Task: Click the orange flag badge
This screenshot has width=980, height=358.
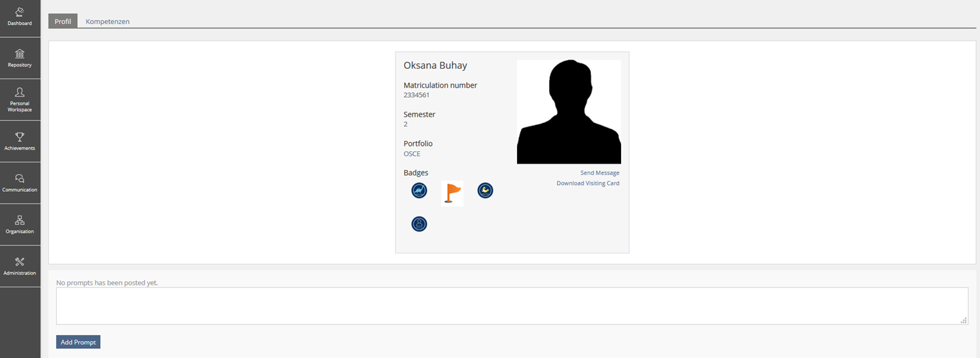Action: tap(452, 193)
